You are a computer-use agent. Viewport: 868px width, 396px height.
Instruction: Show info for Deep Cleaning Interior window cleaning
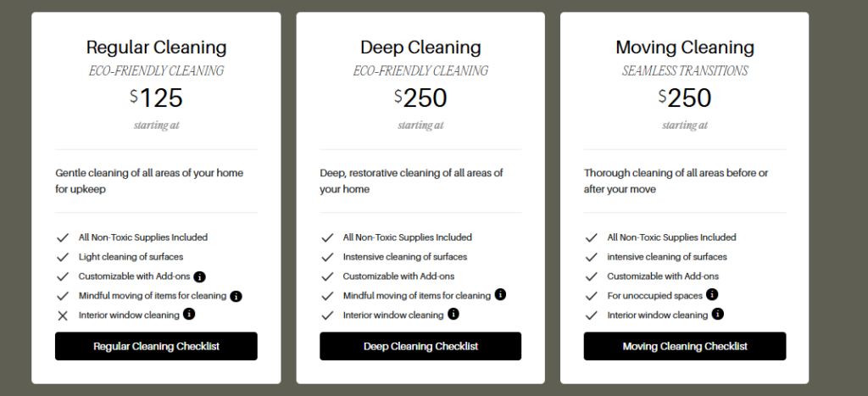pos(453,314)
